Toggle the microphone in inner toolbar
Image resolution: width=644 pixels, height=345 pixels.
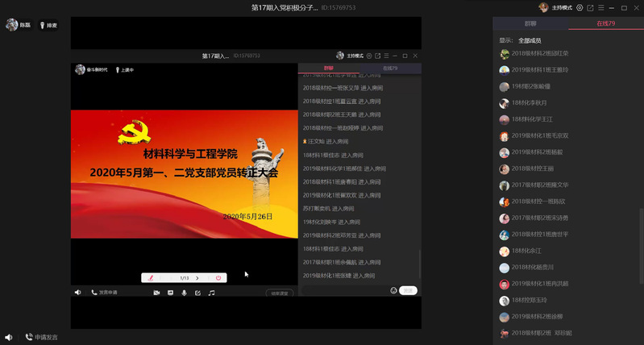pos(184,292)
